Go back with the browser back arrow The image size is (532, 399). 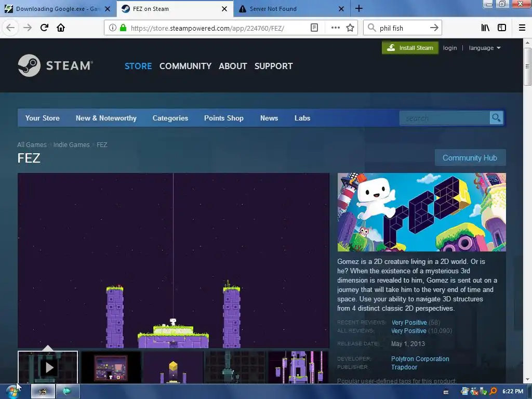(10, 28)
